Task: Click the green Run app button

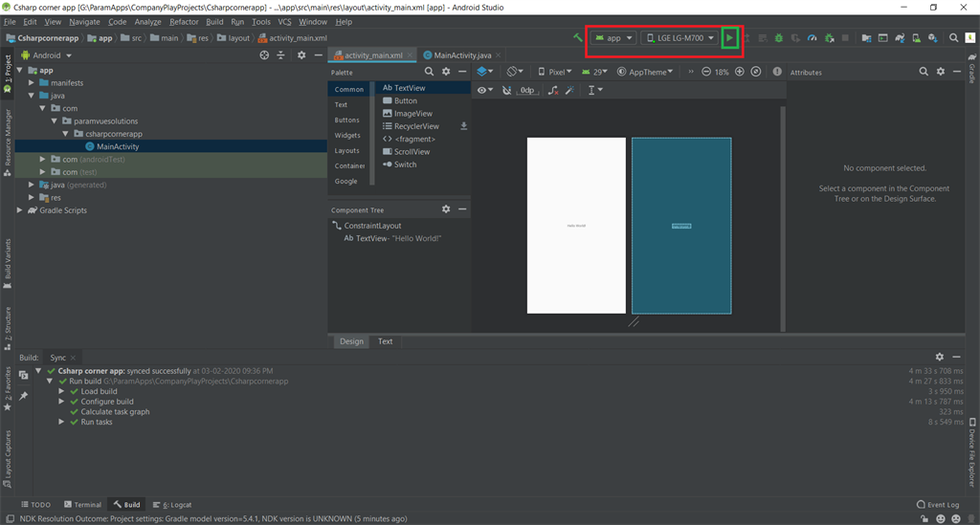Action: (x=729, y=38)
